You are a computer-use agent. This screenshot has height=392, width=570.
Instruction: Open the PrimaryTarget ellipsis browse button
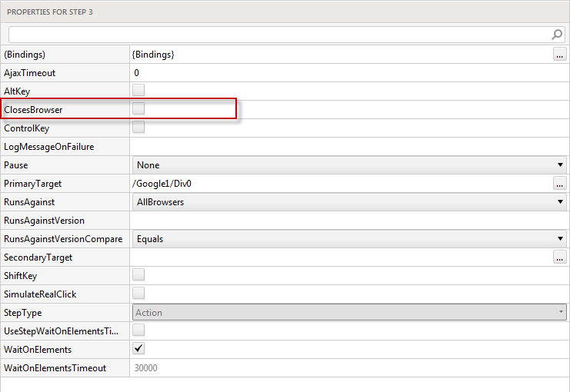[560, 184]
